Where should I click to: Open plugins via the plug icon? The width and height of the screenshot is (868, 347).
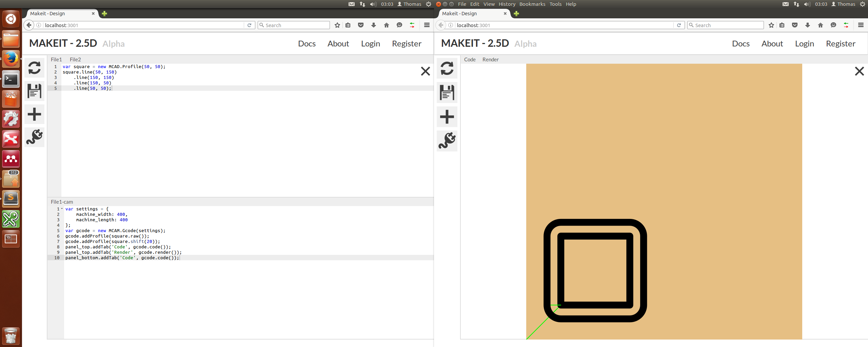tap(34, 137)
